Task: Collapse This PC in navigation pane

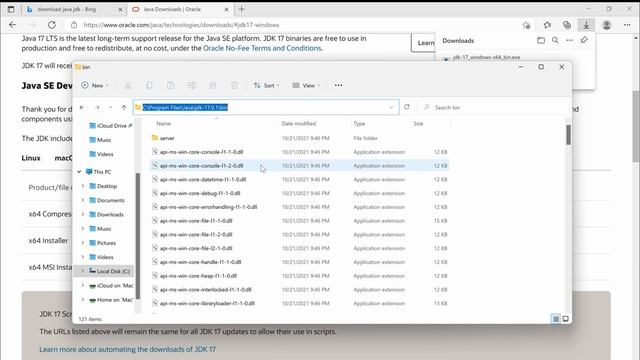Action: (x=79, y=172)
